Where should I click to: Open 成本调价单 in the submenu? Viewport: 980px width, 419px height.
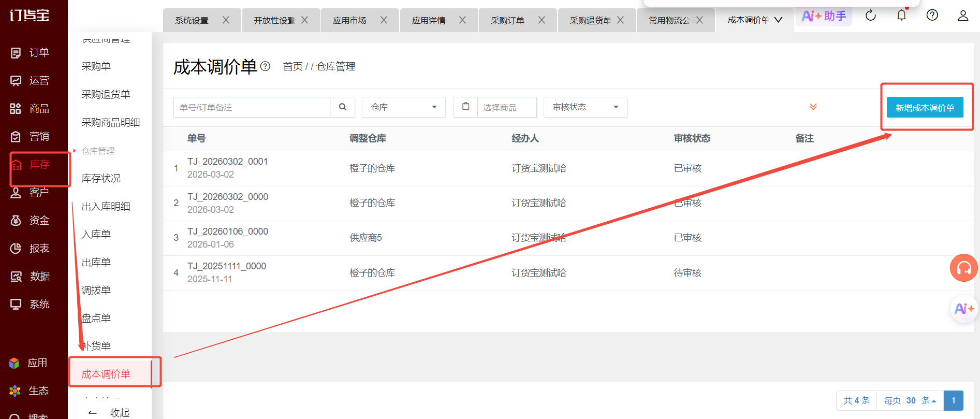point(106,374)
